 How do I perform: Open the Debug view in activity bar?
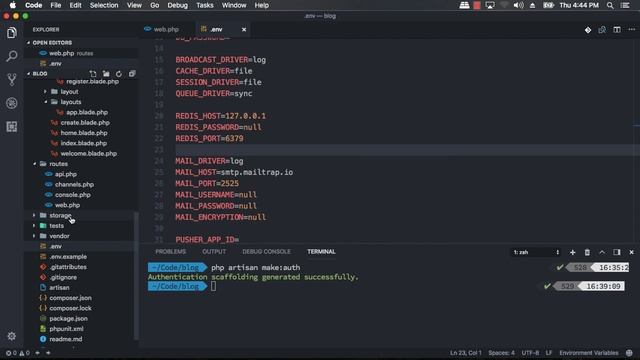12,103
